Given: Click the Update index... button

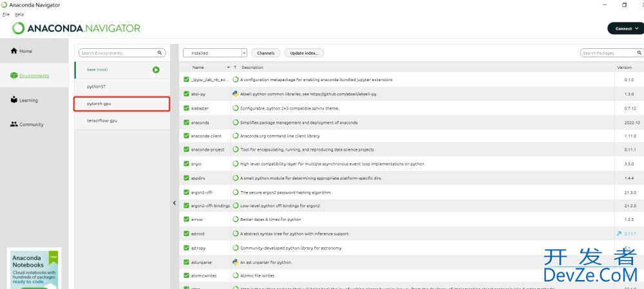Looking at the screenshot, I should pyautogui.click(x=304, y=53).
